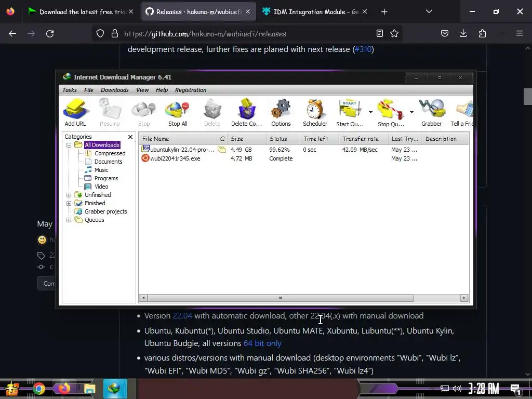
Task: Select the ubuntukylin-22.04-pro download row
Action: point(303,150)
